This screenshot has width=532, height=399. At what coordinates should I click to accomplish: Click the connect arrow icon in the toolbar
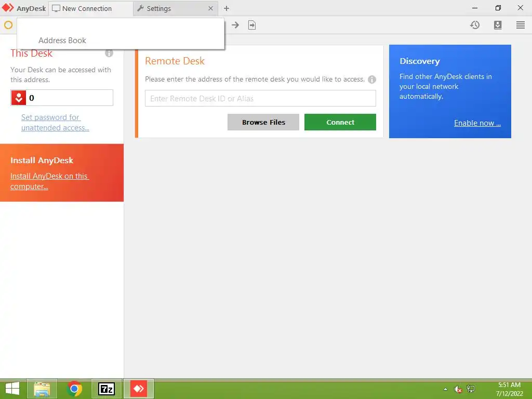tap(235, 25)
